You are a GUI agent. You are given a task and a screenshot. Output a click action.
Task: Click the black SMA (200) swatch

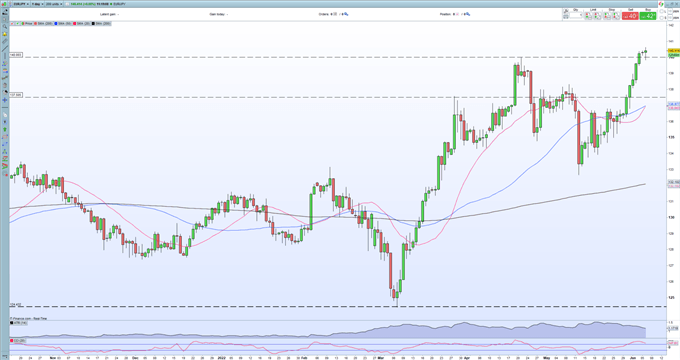93,23
